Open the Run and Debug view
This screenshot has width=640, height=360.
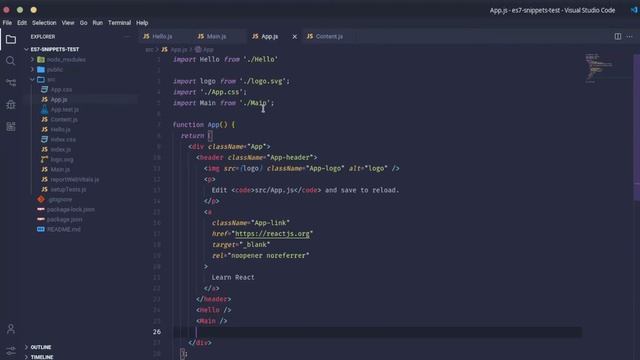coord(11,104)
